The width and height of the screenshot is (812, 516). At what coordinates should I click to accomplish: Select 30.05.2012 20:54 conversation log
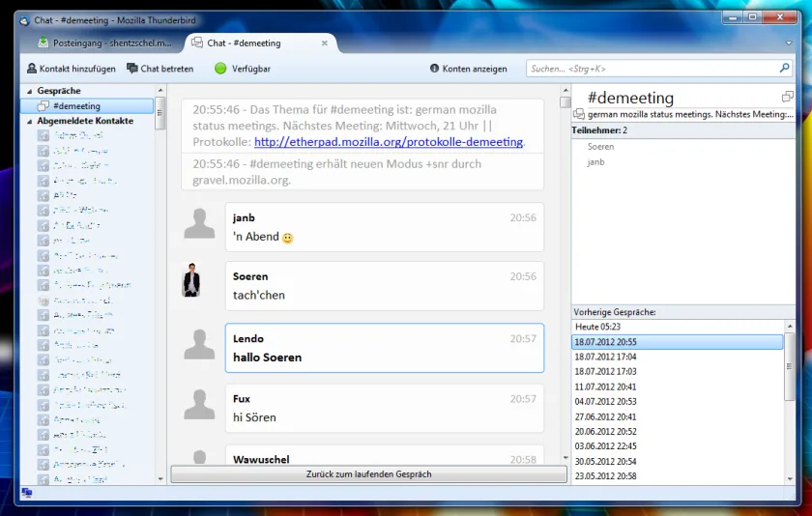[678, 461]
